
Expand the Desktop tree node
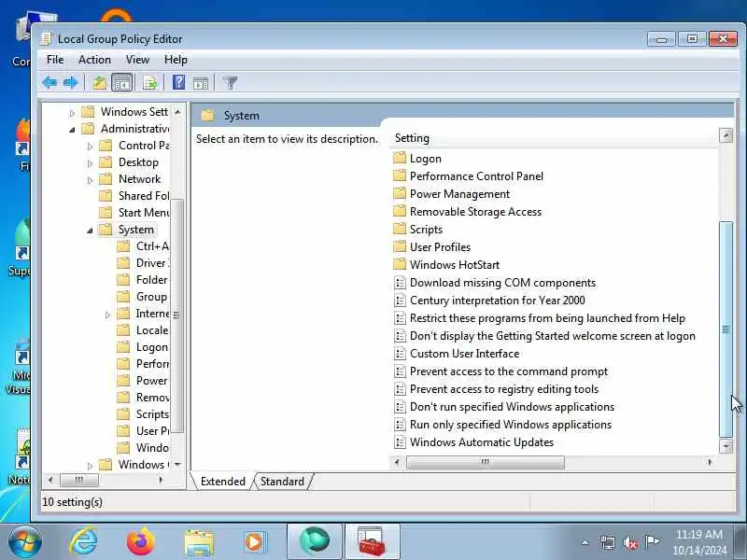(90, 163)
